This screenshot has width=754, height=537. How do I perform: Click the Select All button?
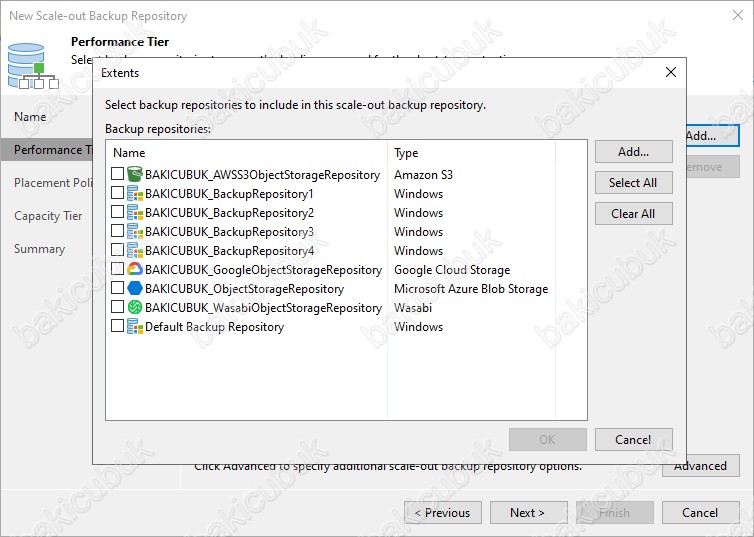click(633, 183)
